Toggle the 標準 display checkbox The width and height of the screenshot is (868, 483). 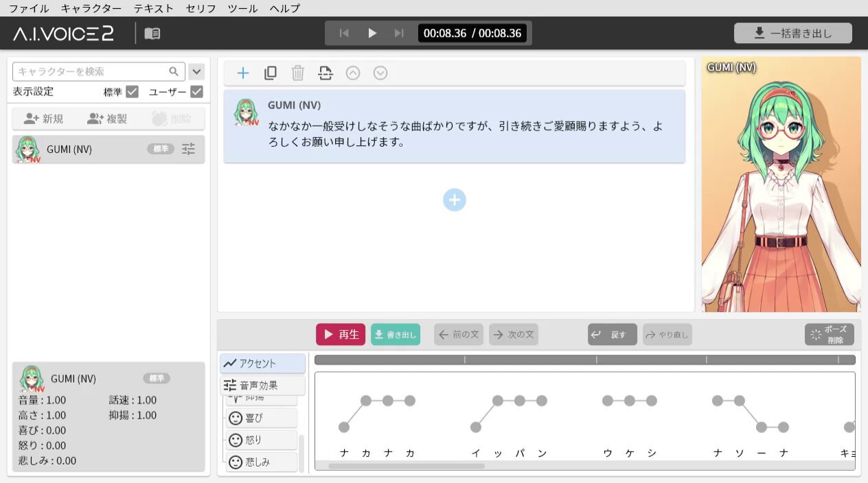(133, 92)
